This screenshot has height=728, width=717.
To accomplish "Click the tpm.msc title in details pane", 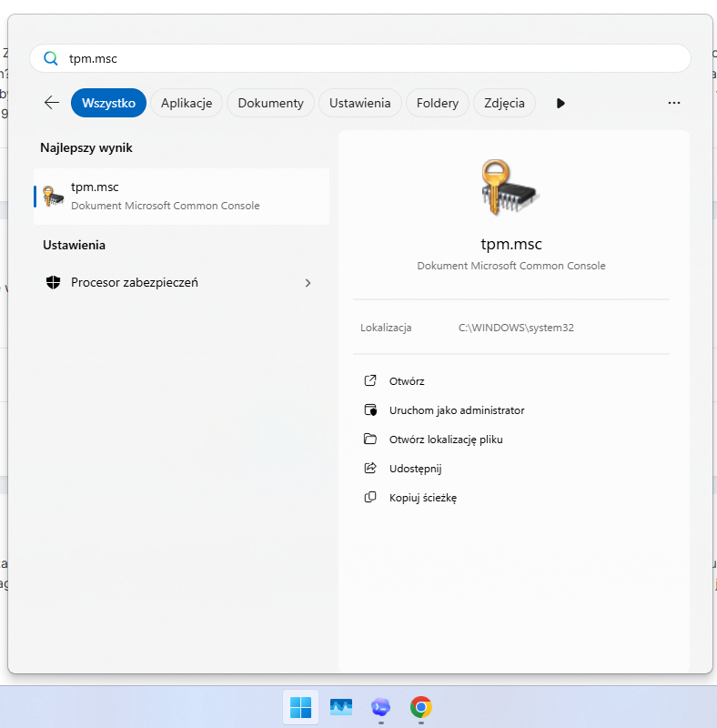I will [511, 244].
